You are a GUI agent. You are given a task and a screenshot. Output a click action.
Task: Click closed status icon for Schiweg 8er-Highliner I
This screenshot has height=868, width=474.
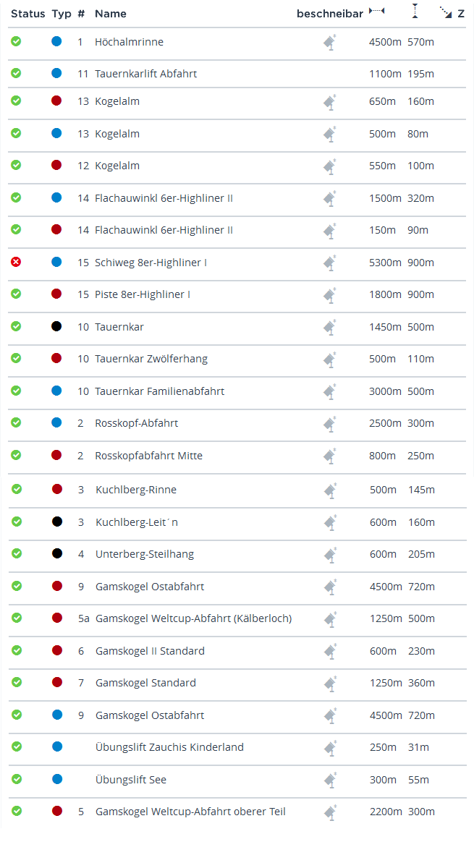pos(16,262)
